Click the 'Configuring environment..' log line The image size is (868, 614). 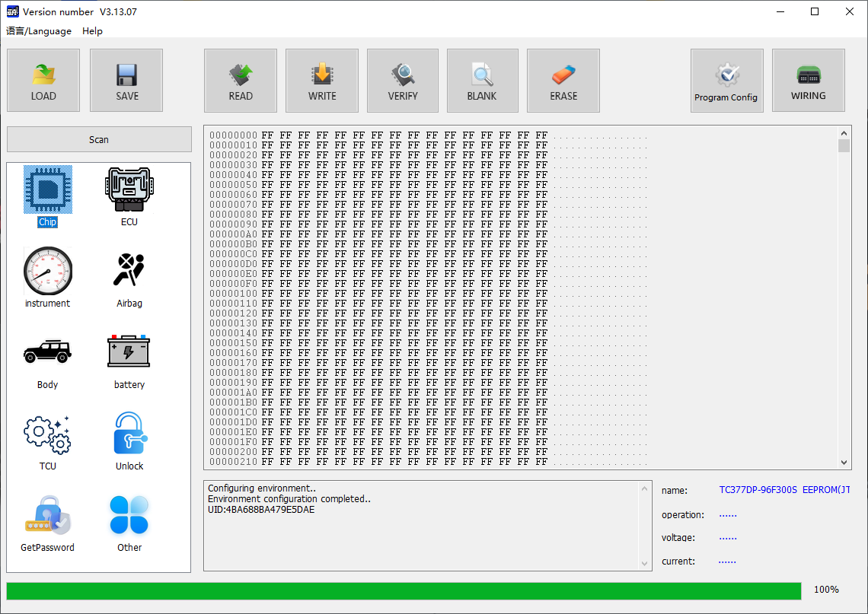tap(262, 488)
